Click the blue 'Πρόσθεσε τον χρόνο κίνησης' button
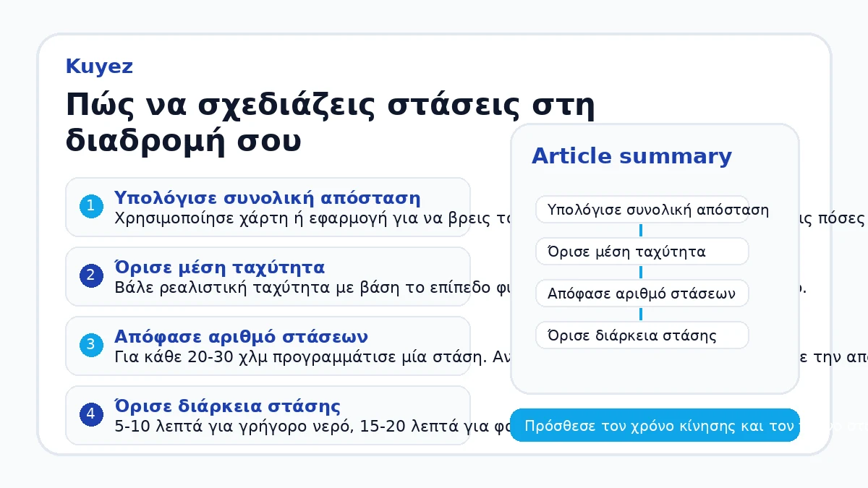 coord(655,425)
